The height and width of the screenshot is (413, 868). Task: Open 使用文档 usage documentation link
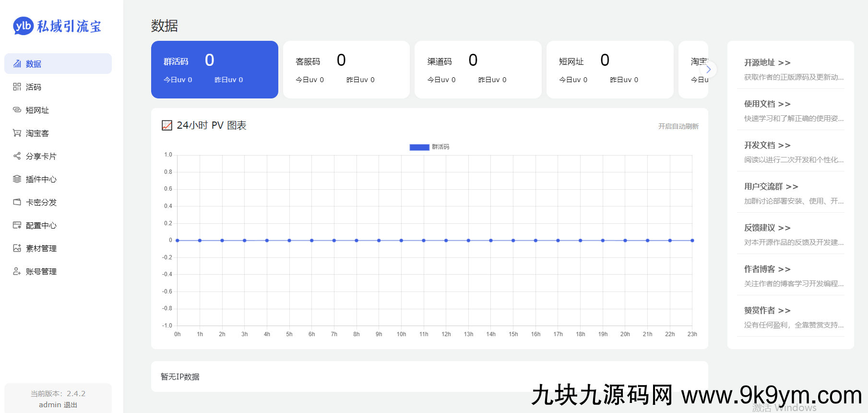click(x=767, y=104)
